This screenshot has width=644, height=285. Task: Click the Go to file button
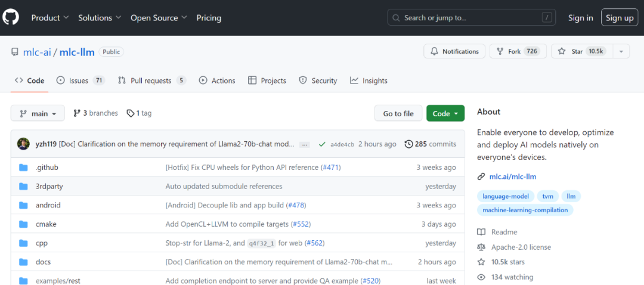coord(398,113)
